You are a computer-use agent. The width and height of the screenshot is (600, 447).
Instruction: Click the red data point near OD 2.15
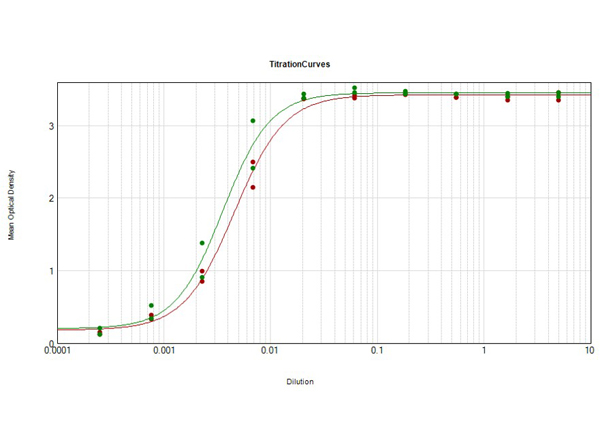coord(253,188)
